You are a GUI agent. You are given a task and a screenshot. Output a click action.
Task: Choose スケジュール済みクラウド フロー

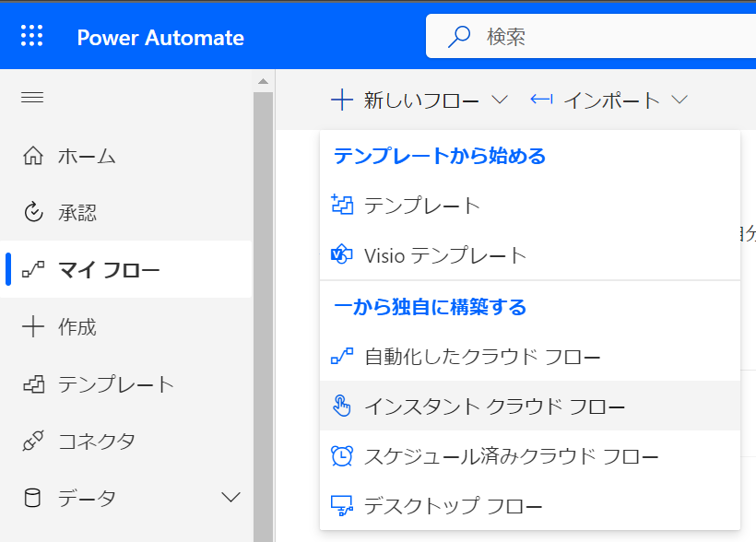click(x=530, y=455)
